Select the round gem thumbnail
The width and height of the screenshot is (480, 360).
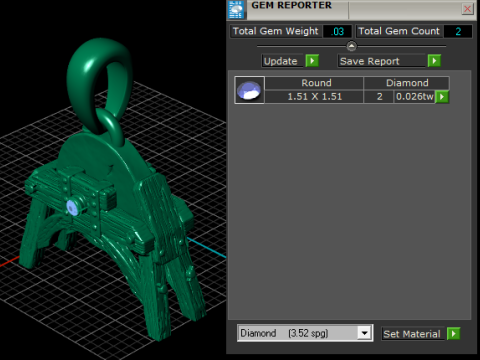249,90
